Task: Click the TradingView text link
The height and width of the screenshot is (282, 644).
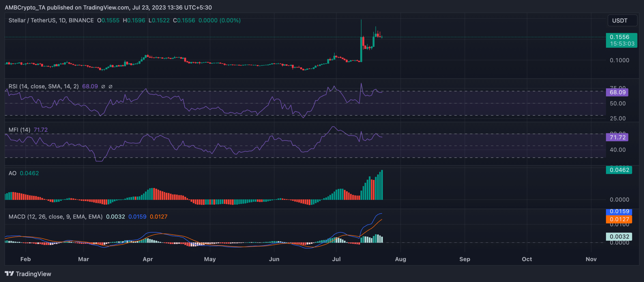Action: (33, 274)
